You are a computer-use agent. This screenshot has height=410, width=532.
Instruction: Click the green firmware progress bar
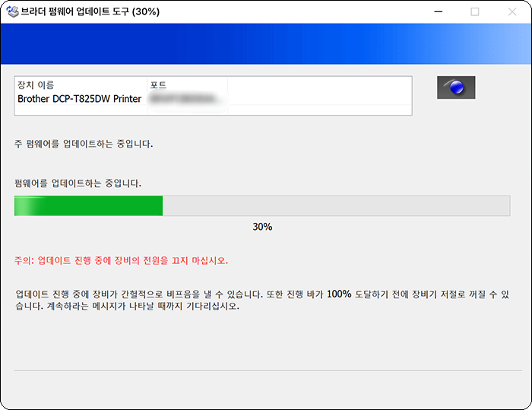(x=262, y=206)
